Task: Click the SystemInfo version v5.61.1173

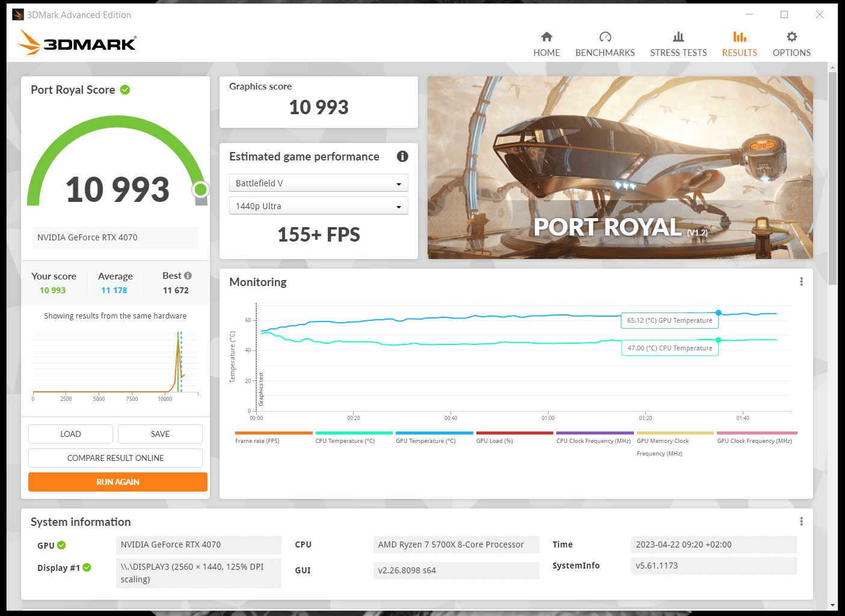Action: tap(714, 566)
